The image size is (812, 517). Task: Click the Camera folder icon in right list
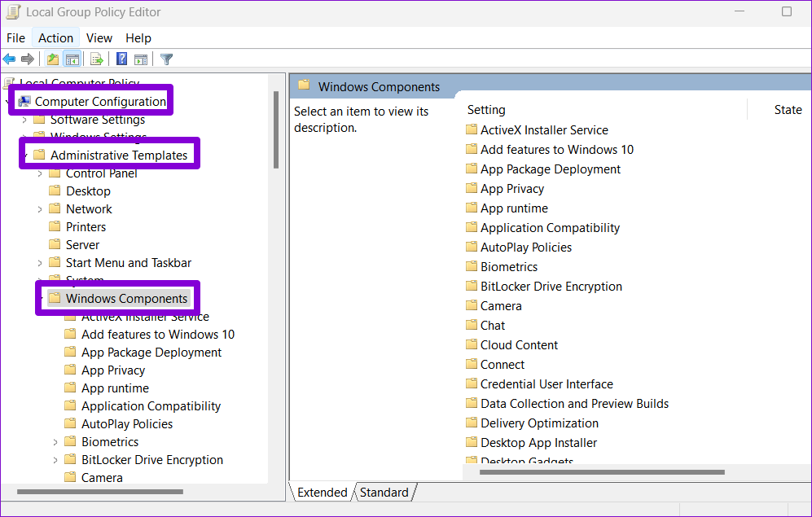click(472, 306)
